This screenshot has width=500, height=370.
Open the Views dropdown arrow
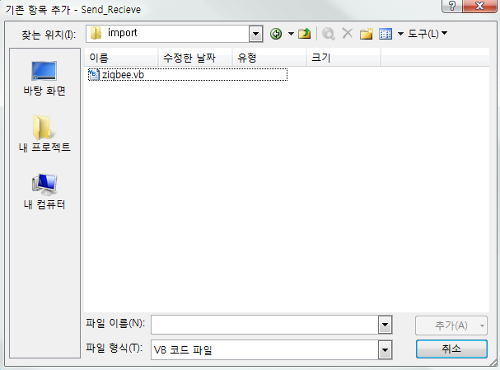[401, 34]
